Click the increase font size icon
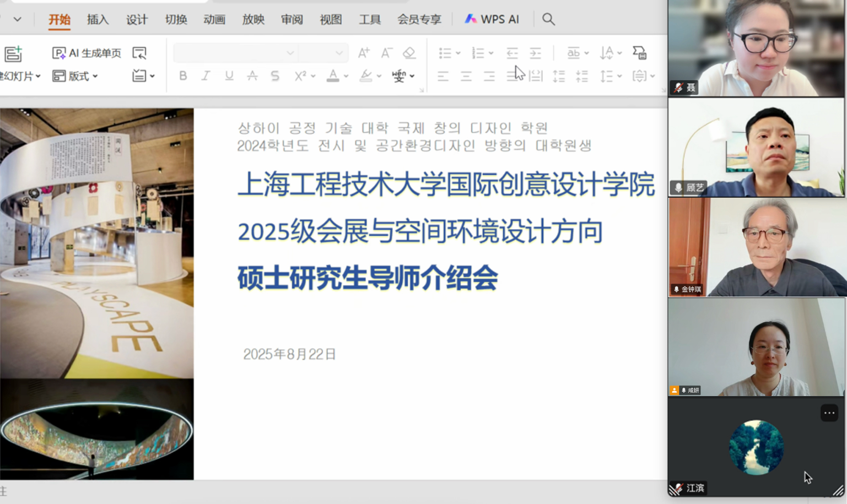847x504 pixels. click(363, 53)
